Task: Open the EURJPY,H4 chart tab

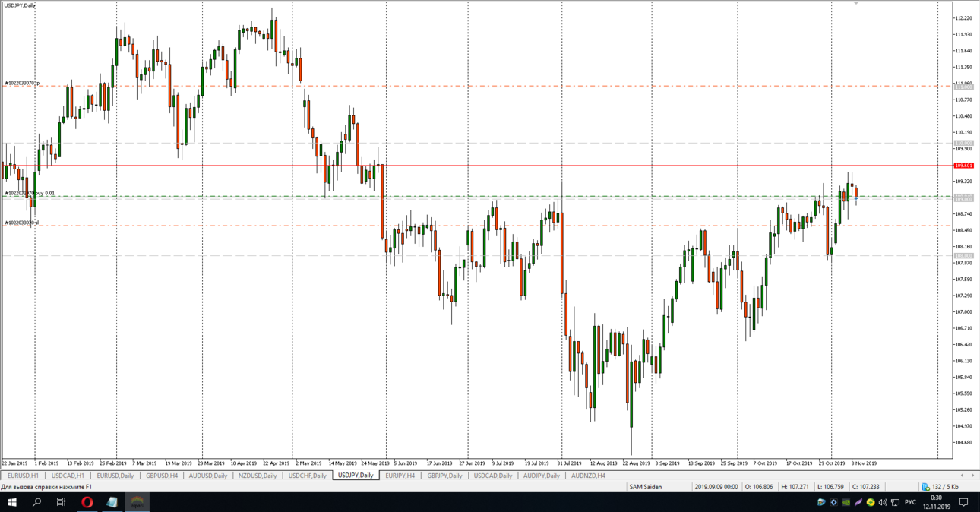Action: pyautogui.click(x=400, y=476)
